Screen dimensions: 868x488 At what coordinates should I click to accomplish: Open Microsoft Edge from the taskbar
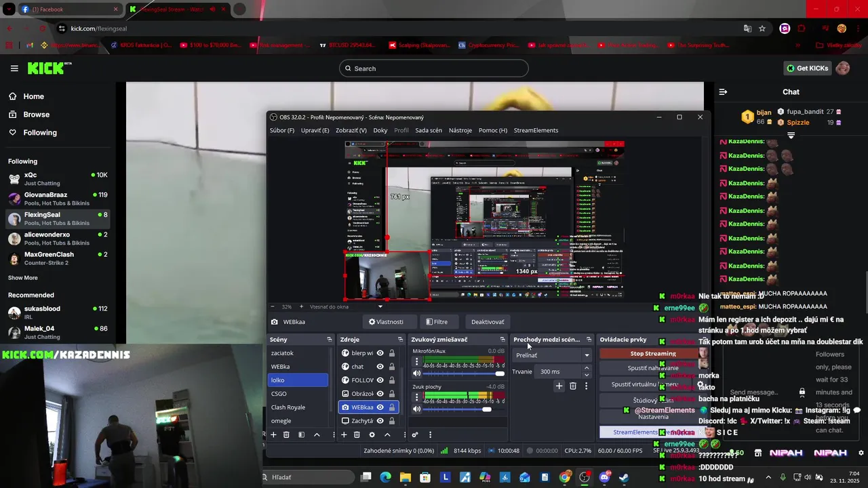(x=385, y=477)
